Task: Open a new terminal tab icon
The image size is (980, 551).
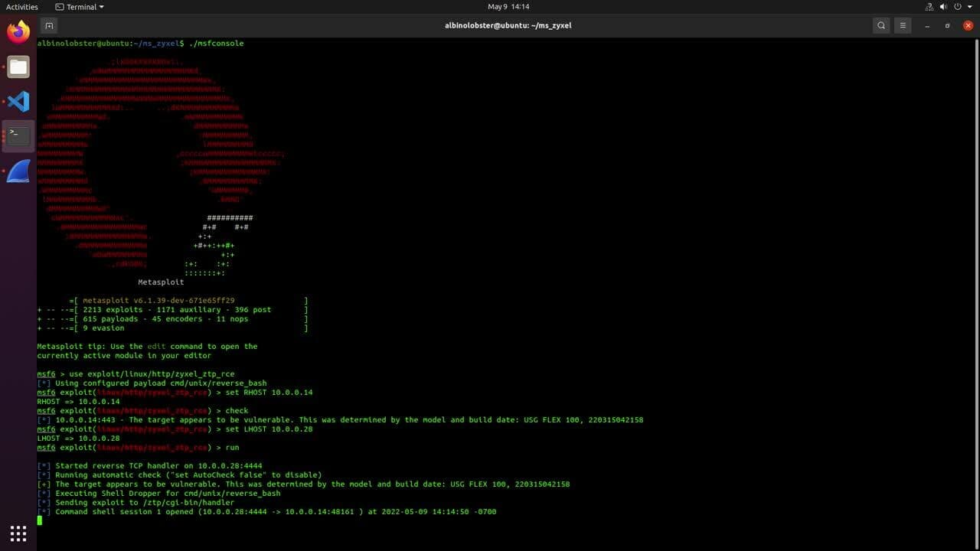Action: pyautogui.click(x=49, y=25)
